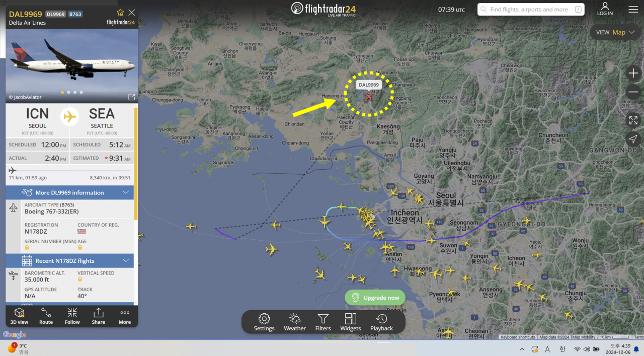Image resolution: width=644 pixels, height=356 pixels.
Task: Click the Find flights search field
Action: [x=531, y=9]
